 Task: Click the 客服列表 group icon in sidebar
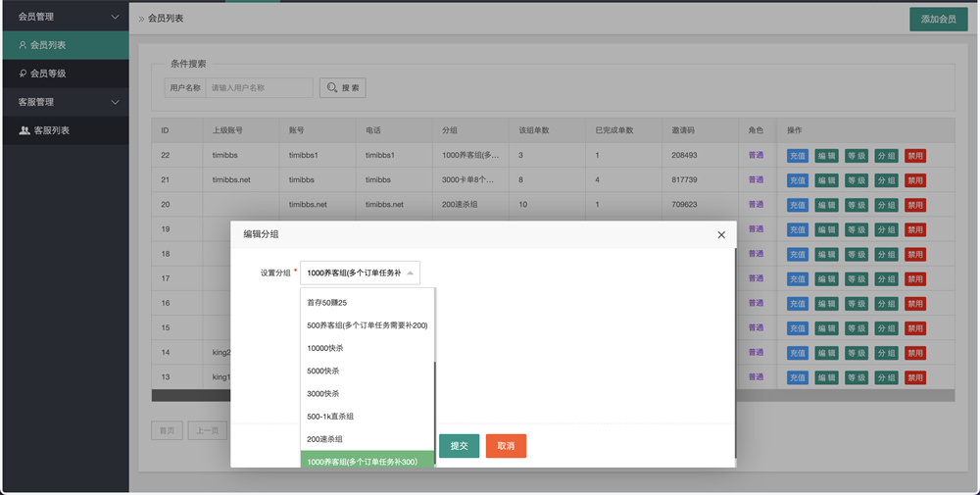pyautogui.click(x=24, y=130)
